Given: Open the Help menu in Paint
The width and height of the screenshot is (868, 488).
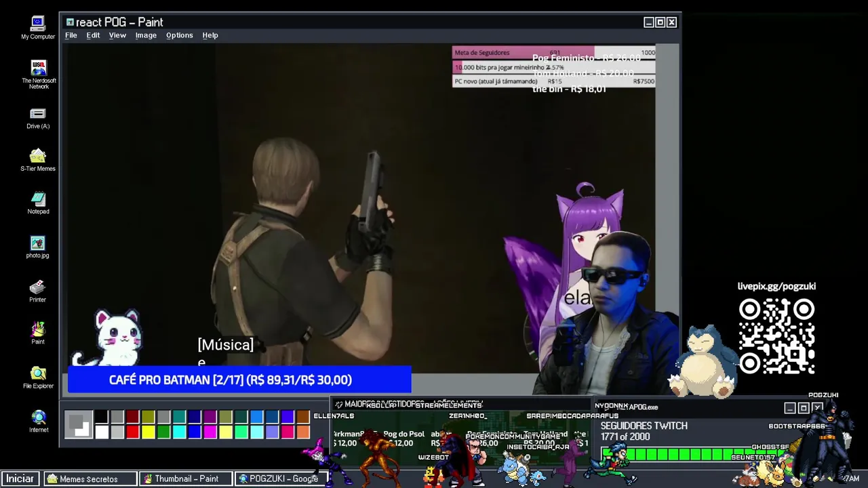Looking at the screenshot, I should tap(210, 35).
